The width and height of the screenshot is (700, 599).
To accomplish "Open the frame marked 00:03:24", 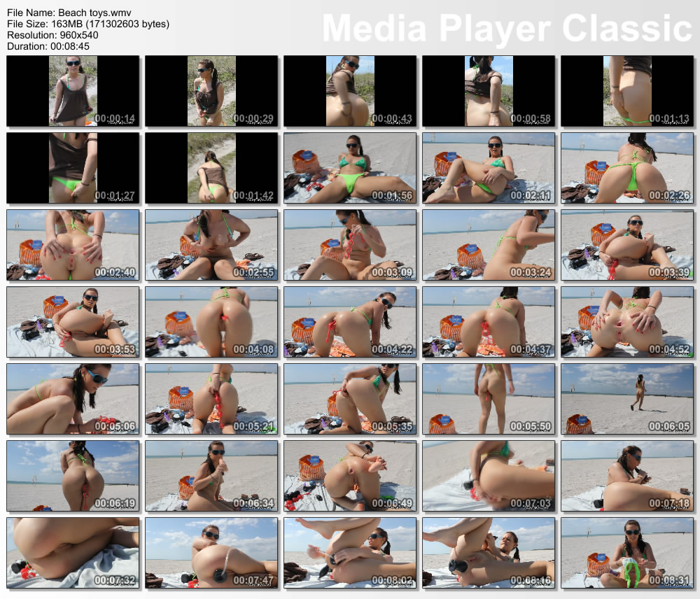I will 489,245.
